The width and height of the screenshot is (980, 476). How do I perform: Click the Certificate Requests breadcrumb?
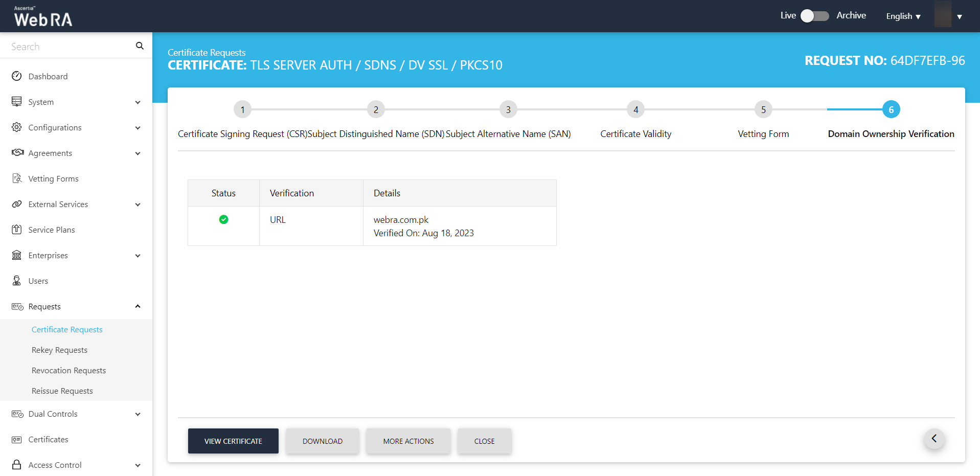click(207, 53)
